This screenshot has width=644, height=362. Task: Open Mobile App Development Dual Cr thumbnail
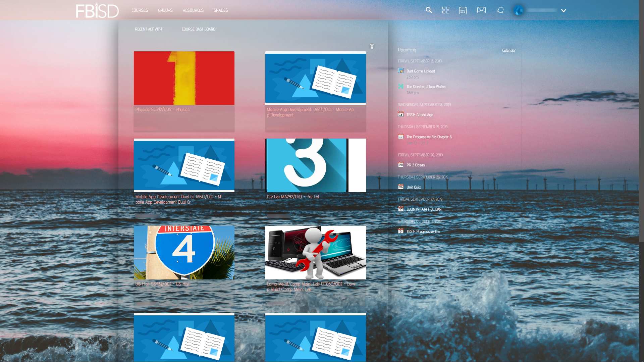pyautogui.click(x=184, y=165)
